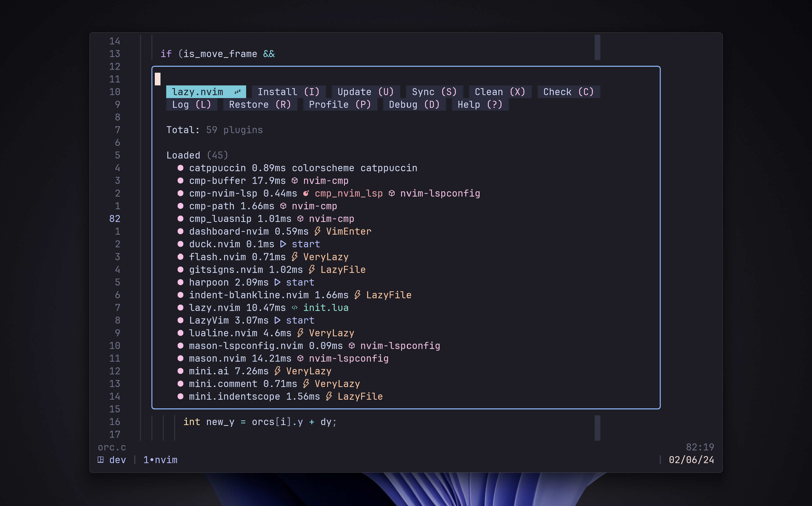
Task: Click the init.lua source label
Action: (x=326, y=308)
